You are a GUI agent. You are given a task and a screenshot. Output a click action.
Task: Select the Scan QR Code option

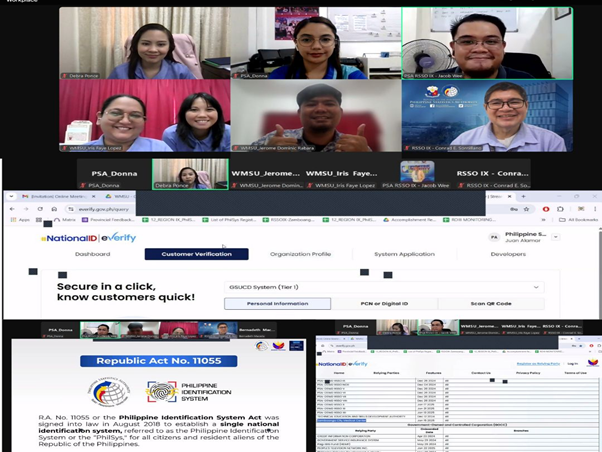(x=491, y=303)
